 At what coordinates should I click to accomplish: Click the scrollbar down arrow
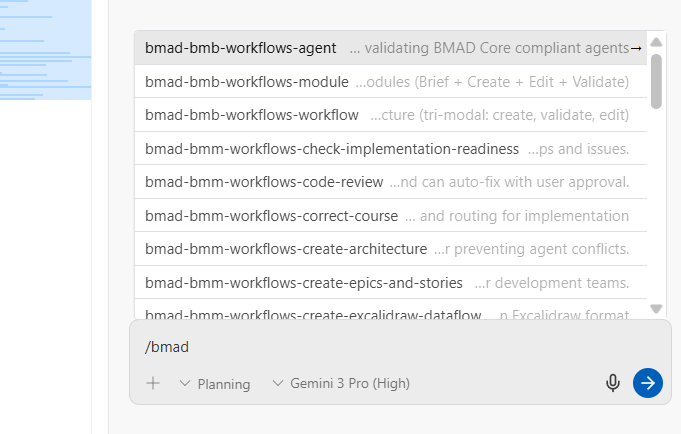[x=656, y=309]
